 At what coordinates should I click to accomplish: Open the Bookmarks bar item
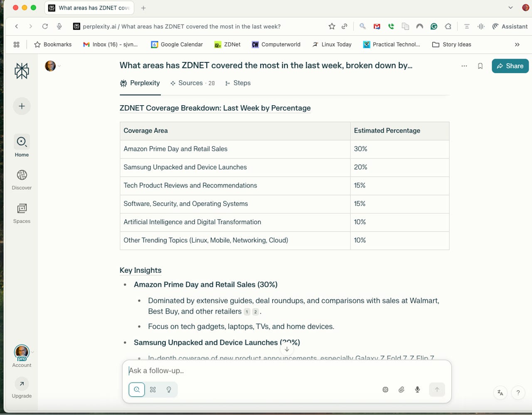coord(53,44)
